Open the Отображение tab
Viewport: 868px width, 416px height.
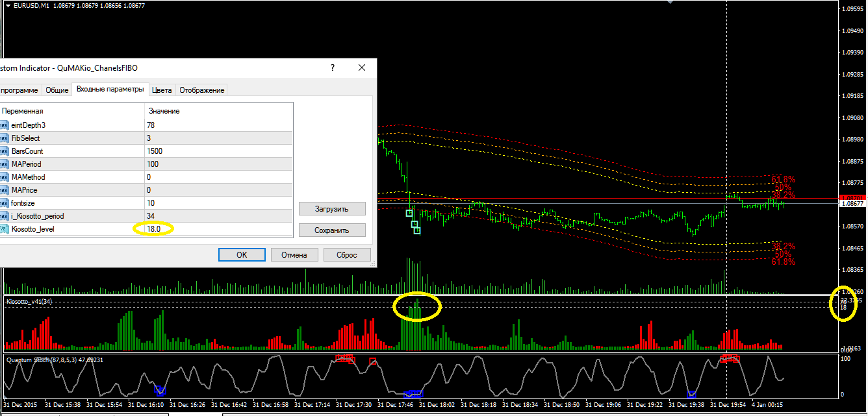click(x=202, y=90)
